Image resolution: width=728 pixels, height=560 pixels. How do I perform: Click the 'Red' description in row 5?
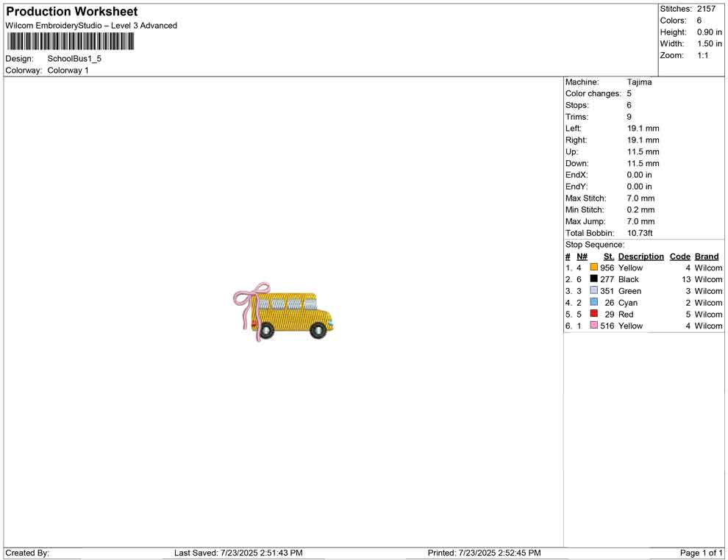tap(626, 314)
